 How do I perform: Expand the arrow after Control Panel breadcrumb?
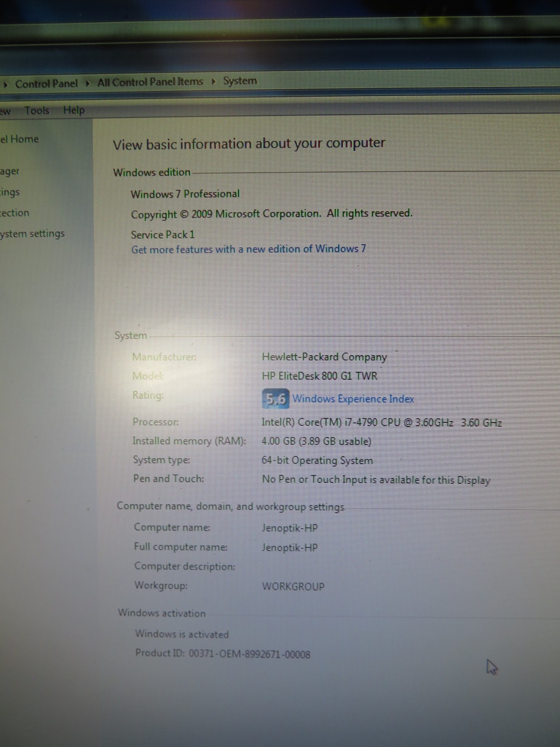87,84
